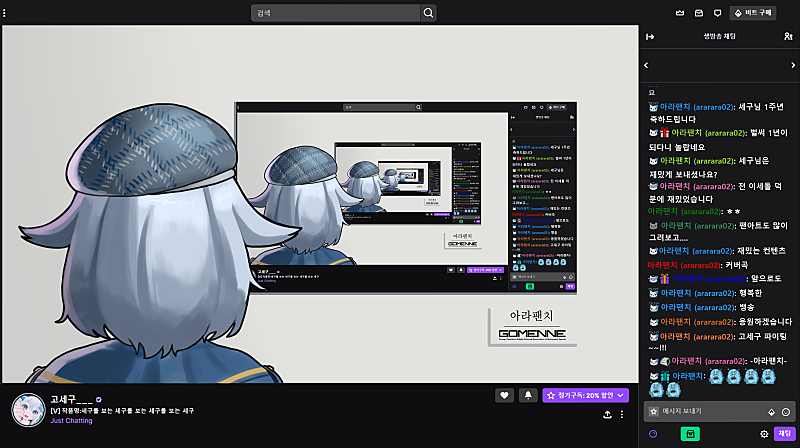Viewport: 800px width, 448px height.
Task: Click the badge beside -아라펜치- message
Action: tap(665, 361)
